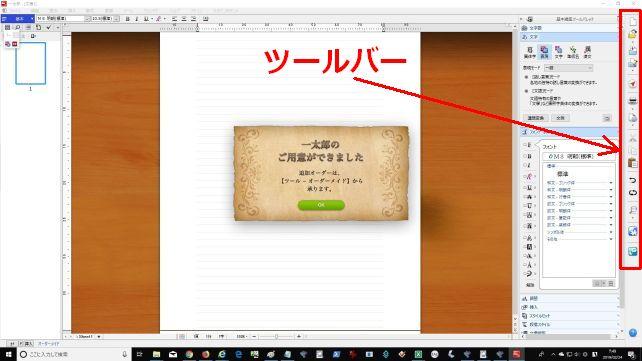The height and width of the screenshot is (361, 642).
Task: Click the Save icon in the right toolbar
Action: 633,50
